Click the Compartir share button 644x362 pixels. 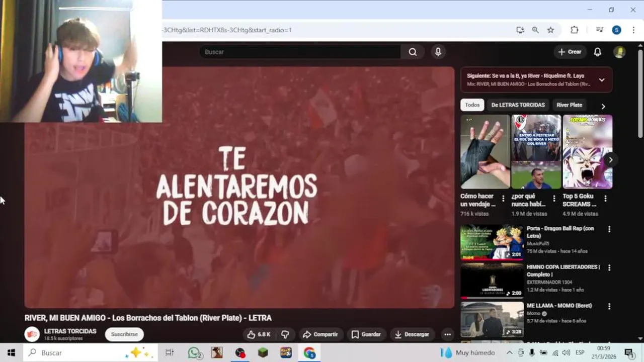320,334
